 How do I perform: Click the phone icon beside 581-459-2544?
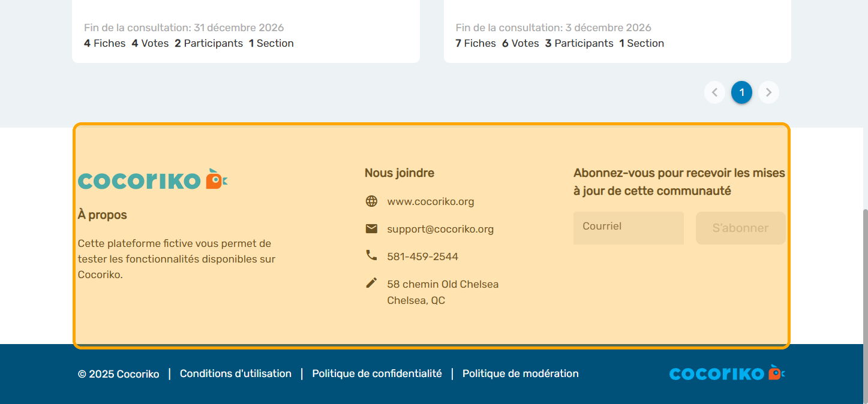tap(371, 255)
